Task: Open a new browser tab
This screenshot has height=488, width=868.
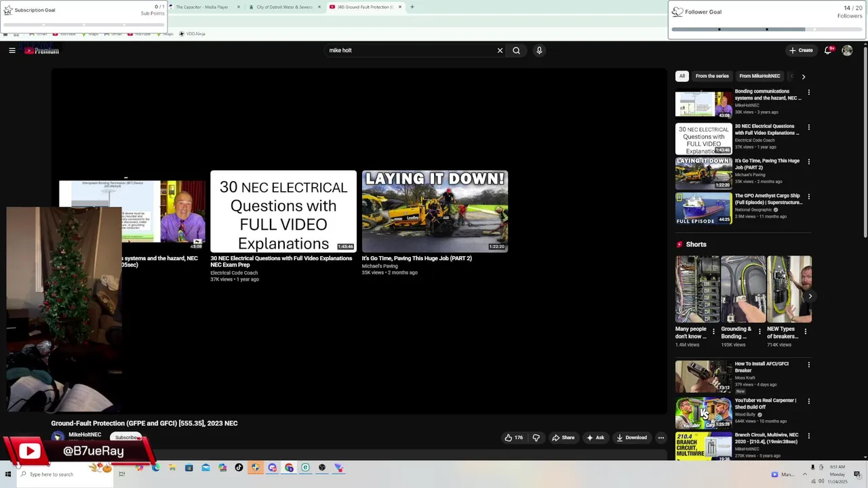Action: coord(412,7)
